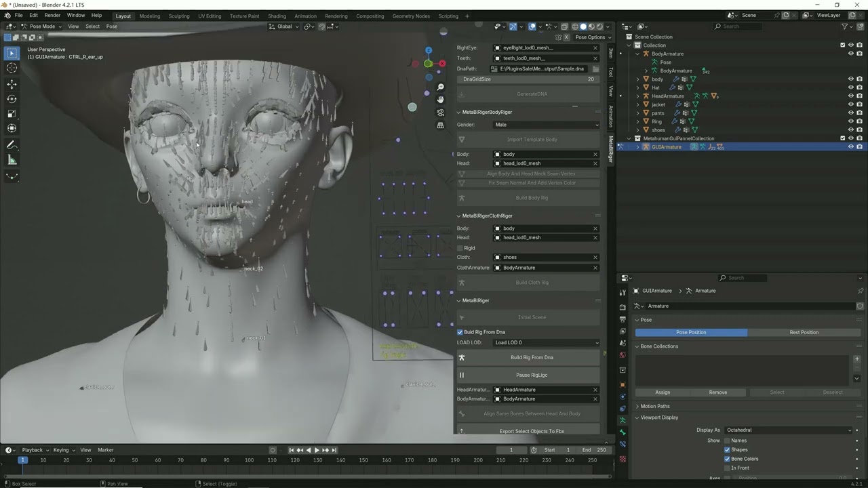Viewport: 868px width, 488px height.
Task: Open the Global transform orientation dropdown
Action: click(x=284, y=26)
